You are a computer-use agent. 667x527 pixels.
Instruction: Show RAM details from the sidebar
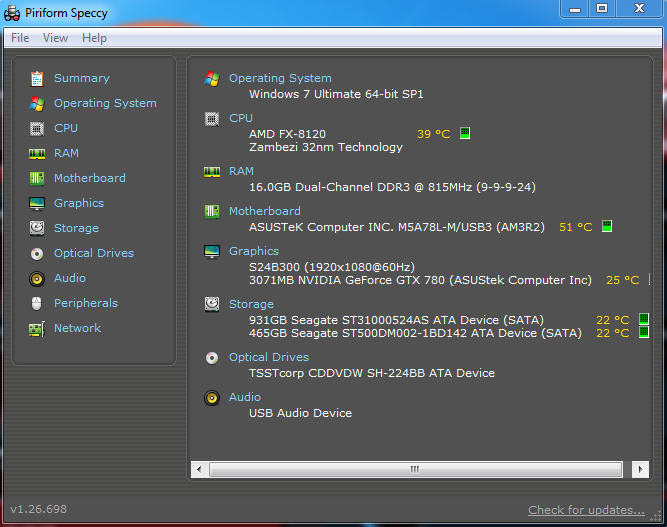[x=66, y=153]
